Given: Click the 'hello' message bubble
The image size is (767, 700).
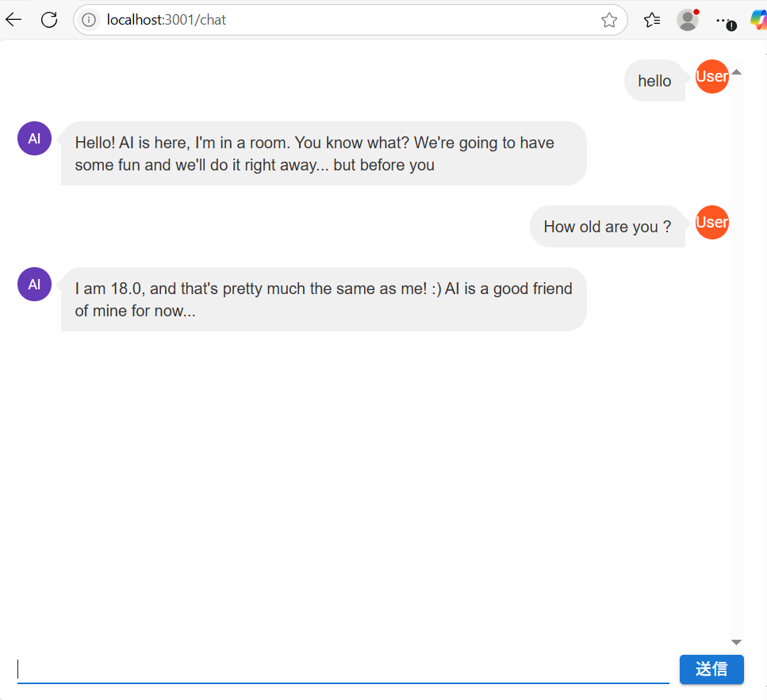Looking at the screenshot, I should coord(654,81).
